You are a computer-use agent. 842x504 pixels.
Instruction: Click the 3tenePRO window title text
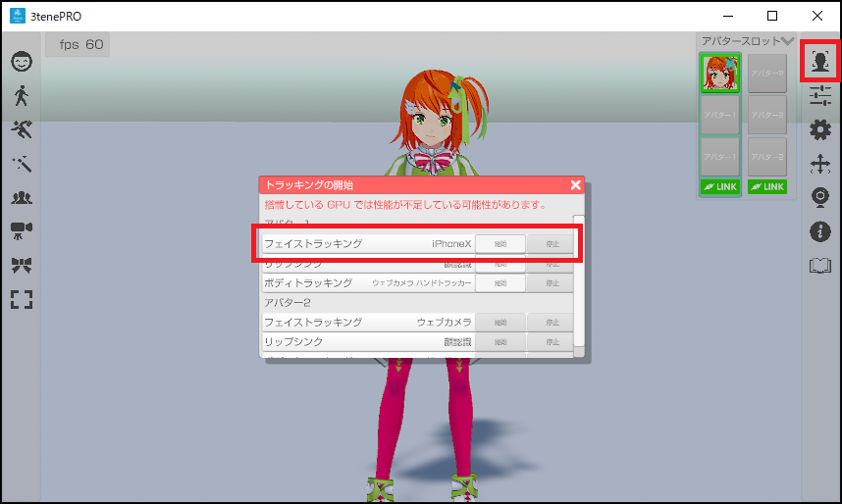[56, 16]
